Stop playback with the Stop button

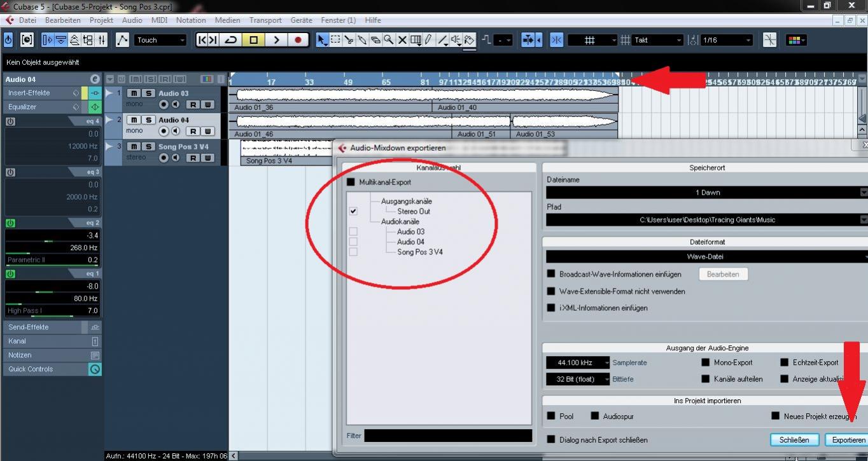point(253,40)
